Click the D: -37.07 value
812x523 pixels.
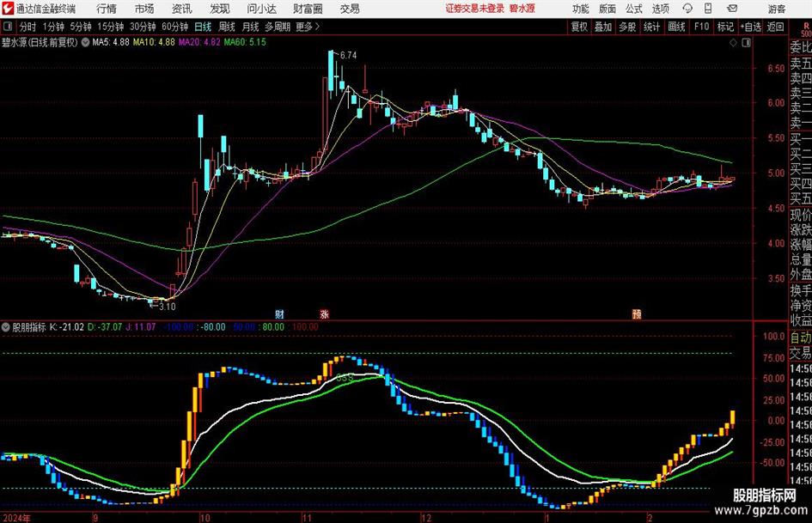105,327
